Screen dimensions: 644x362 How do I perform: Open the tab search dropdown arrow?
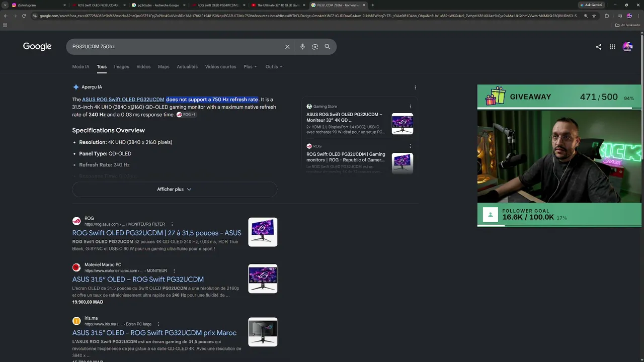click(5, 5)
